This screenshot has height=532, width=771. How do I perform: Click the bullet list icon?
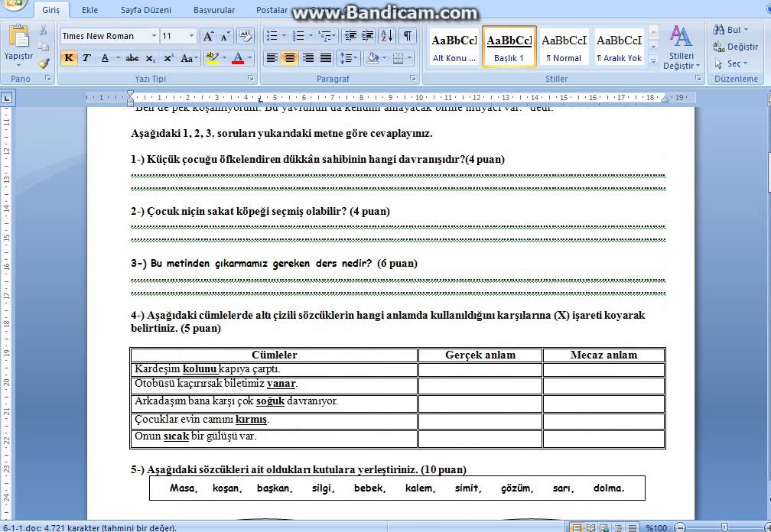point(272,36)
